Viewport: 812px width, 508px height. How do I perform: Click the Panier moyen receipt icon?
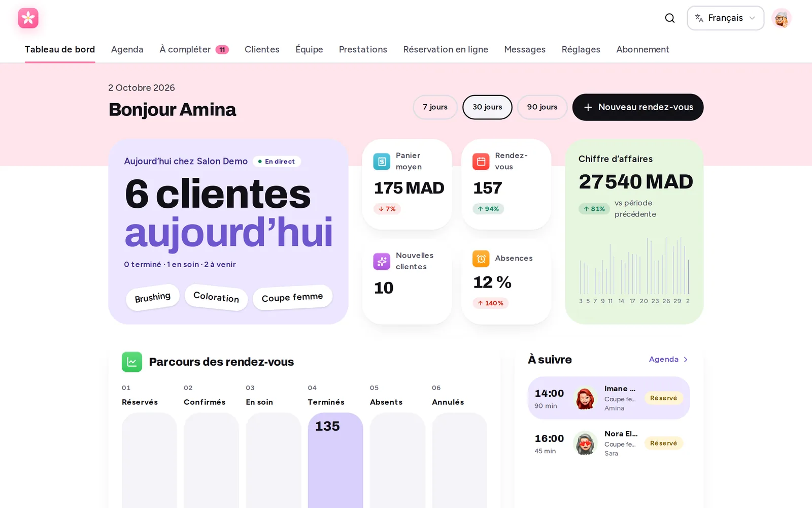coord(382,162)
